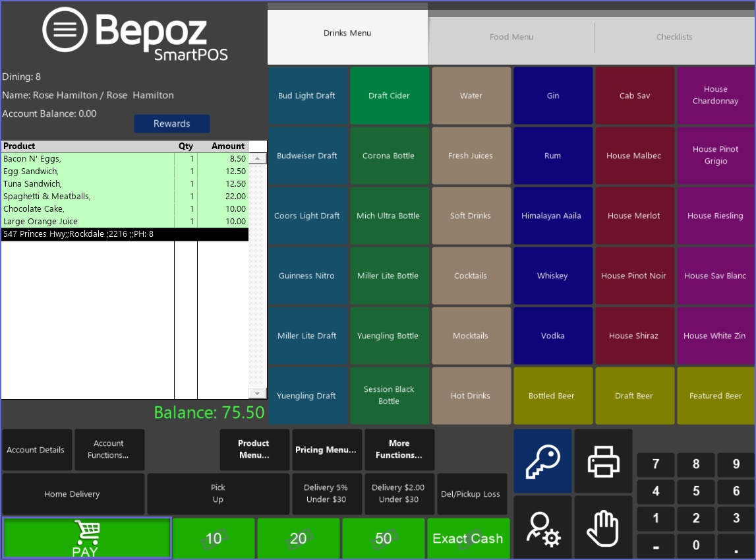Apply Delivery $2.00 Under $30
The image size is (756, 560).
click(x=399, y=494)
